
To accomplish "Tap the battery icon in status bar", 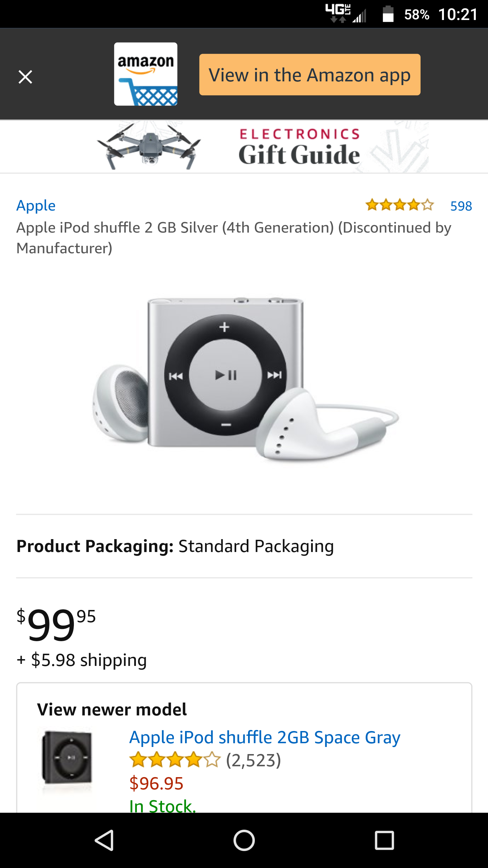I will click(388, 15).
